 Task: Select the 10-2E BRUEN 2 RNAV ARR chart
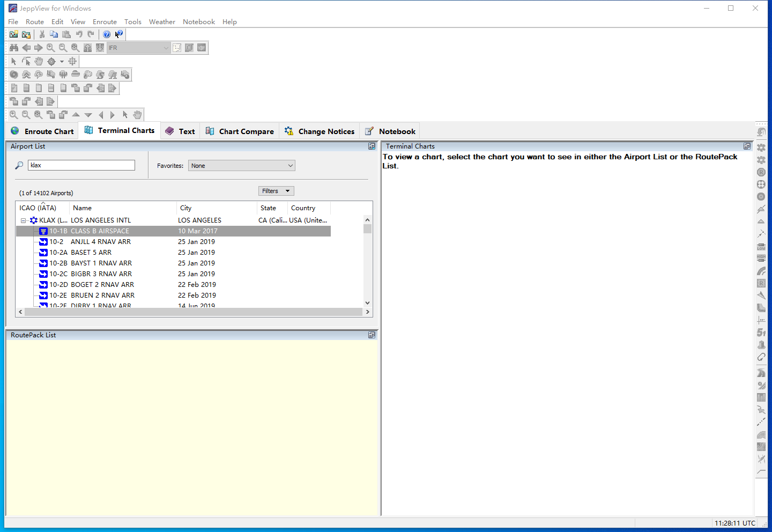coord(173,295)
